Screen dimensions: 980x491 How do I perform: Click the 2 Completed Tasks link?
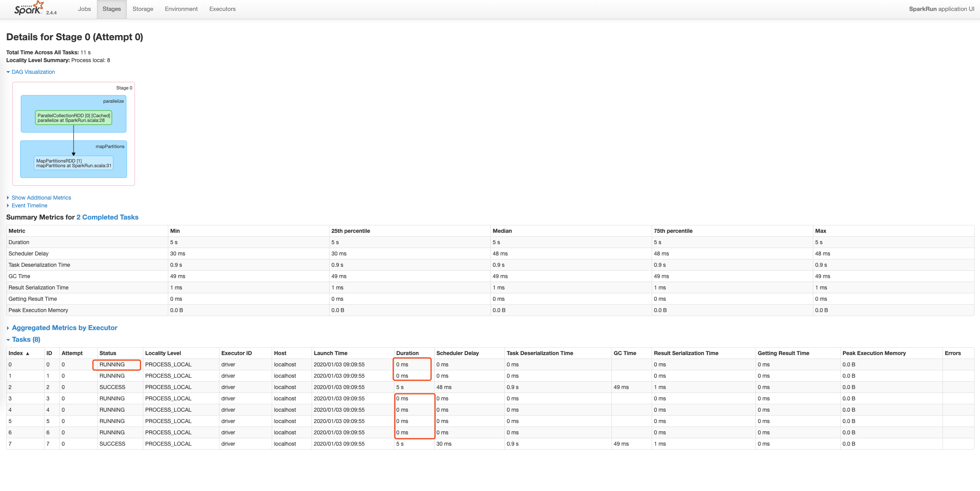pyautogui.click(x=107, y=217)
